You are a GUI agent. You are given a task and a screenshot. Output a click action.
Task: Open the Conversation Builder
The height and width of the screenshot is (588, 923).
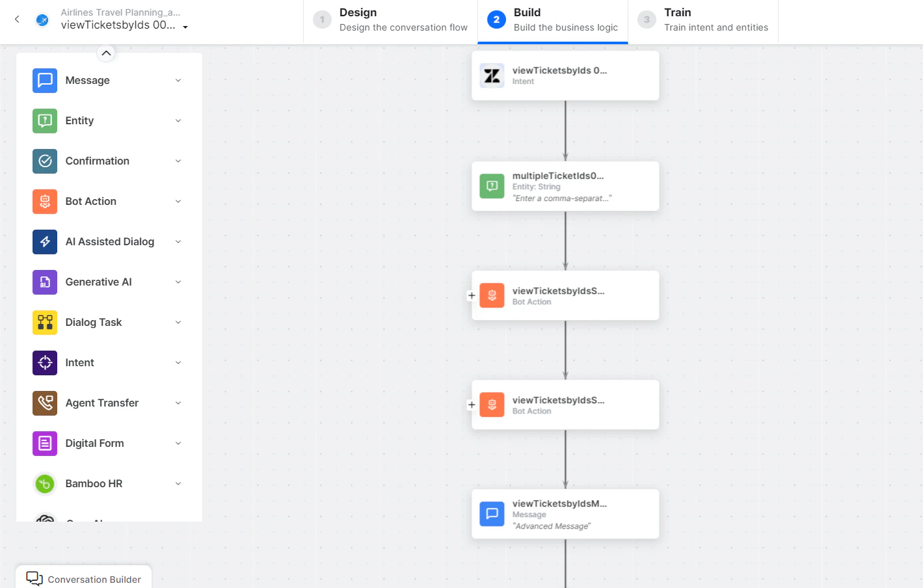(83, 578)
